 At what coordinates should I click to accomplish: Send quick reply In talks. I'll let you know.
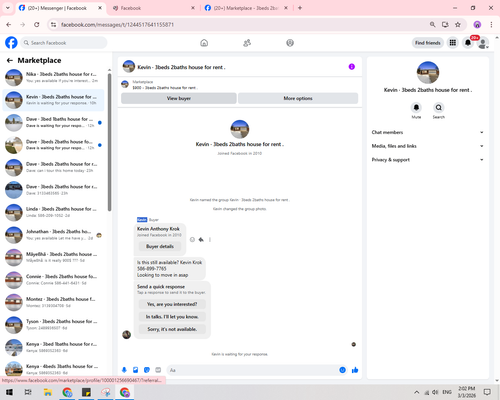172,317
